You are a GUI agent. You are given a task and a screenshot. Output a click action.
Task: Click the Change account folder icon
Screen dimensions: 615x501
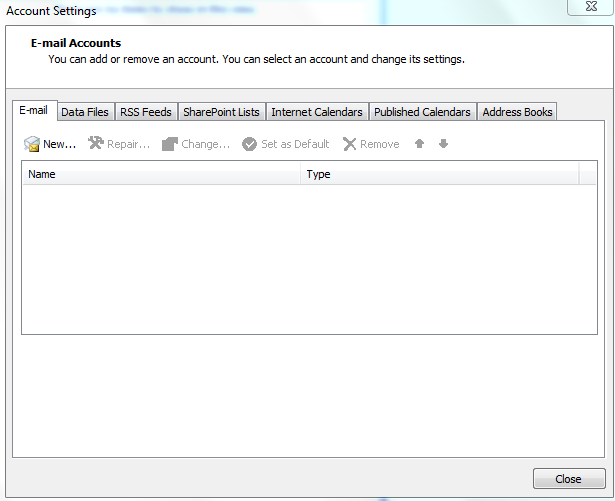coord(170,144)
